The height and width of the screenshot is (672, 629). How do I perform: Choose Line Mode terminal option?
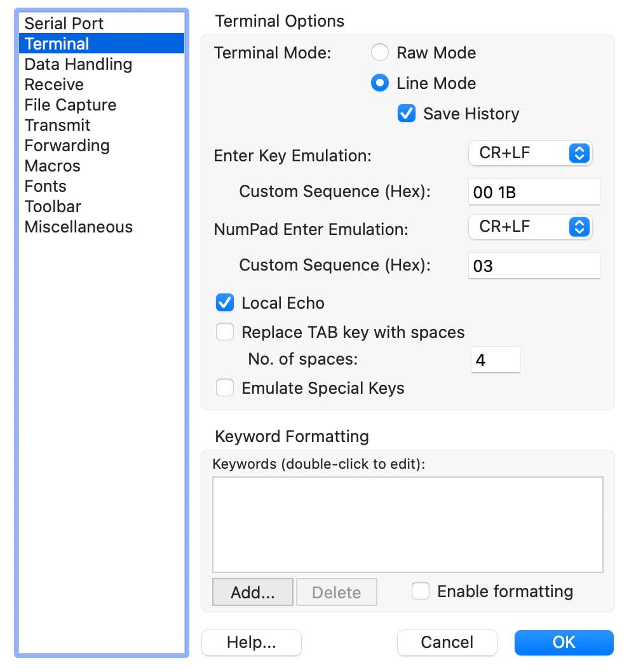click(x=380, y=83)
